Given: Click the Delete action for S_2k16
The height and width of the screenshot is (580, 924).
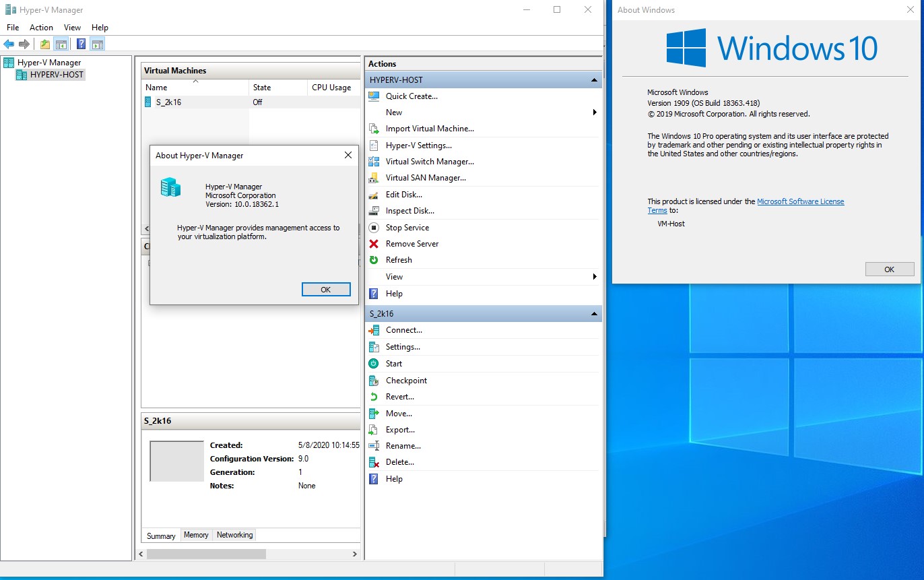Looking at the screenshot, I should 399,462.
